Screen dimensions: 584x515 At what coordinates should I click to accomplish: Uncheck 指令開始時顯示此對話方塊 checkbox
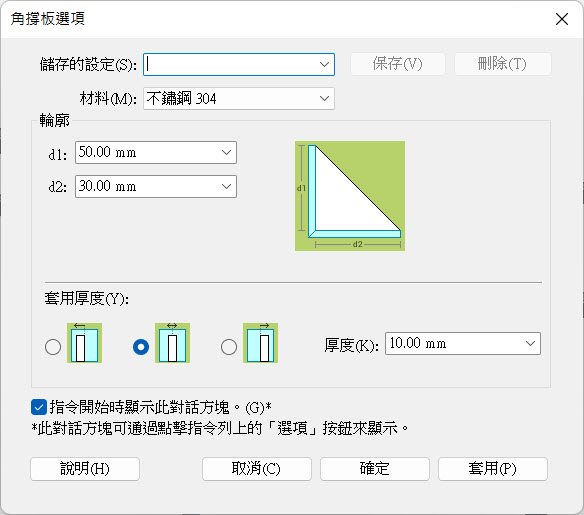[39, 407]
